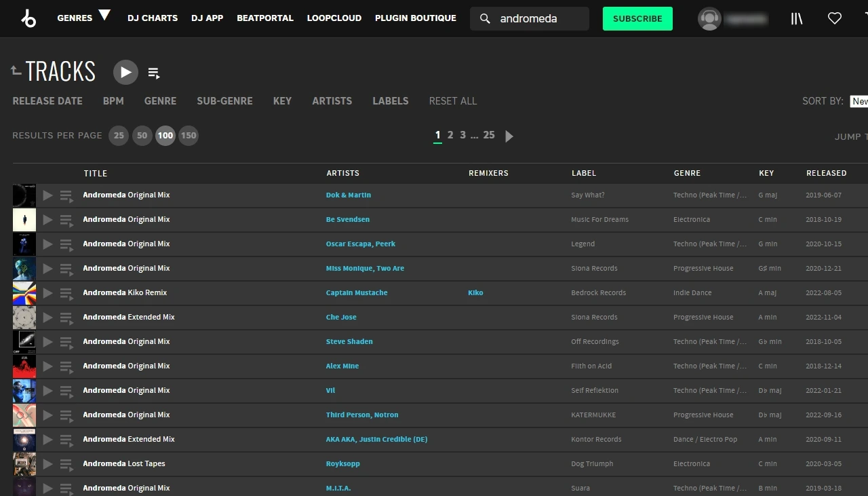Play the Vil Andromeda track
868x496 pixels.
tap(47, 391)
